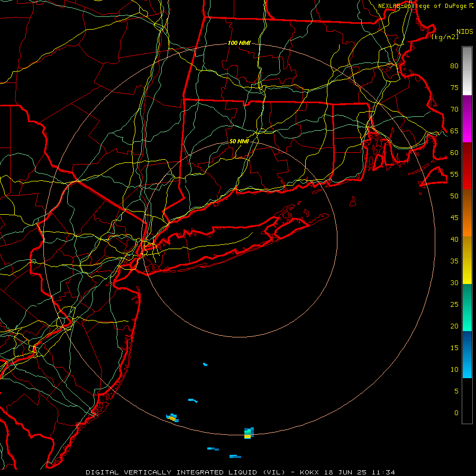Click the VIL echo cell on the 100 NMI ring
476x476 pixels.
(x=249, y=433)
